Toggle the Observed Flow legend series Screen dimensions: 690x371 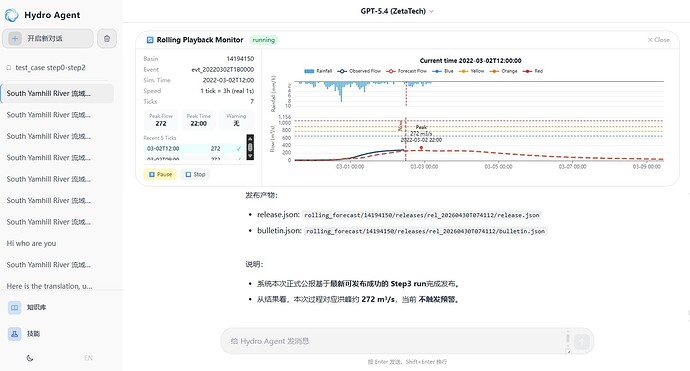tap(359, 71)
